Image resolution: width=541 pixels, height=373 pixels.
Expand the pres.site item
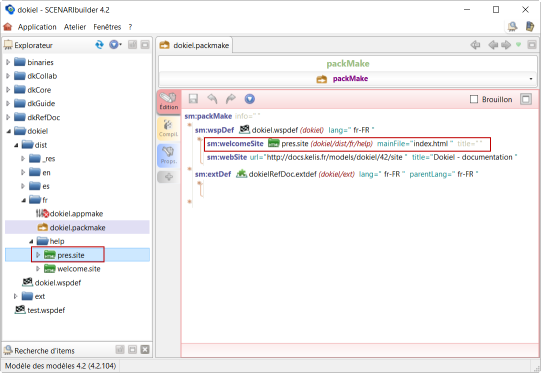38,255
